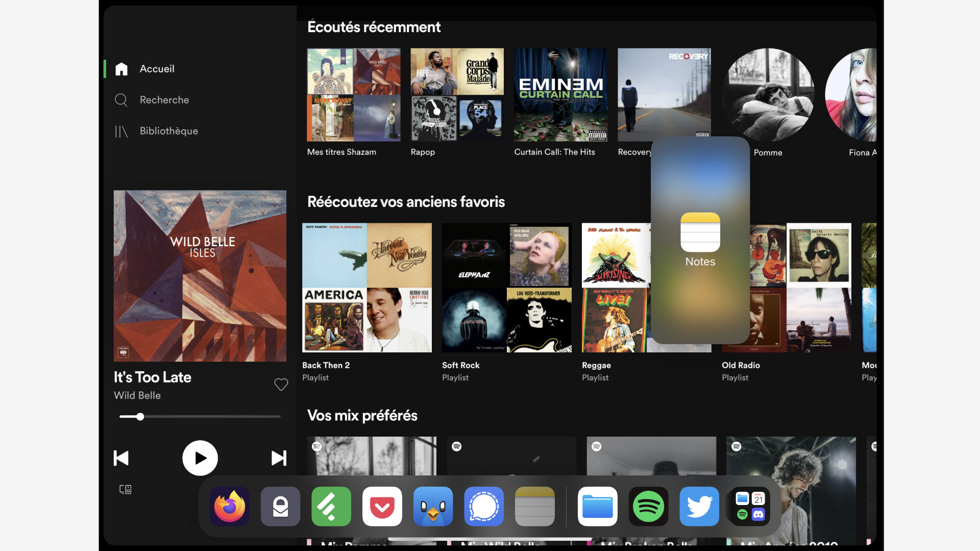
Task: Open Curtain Call: The Hits album
Action: pyautogui.click(x=560, y=95)
